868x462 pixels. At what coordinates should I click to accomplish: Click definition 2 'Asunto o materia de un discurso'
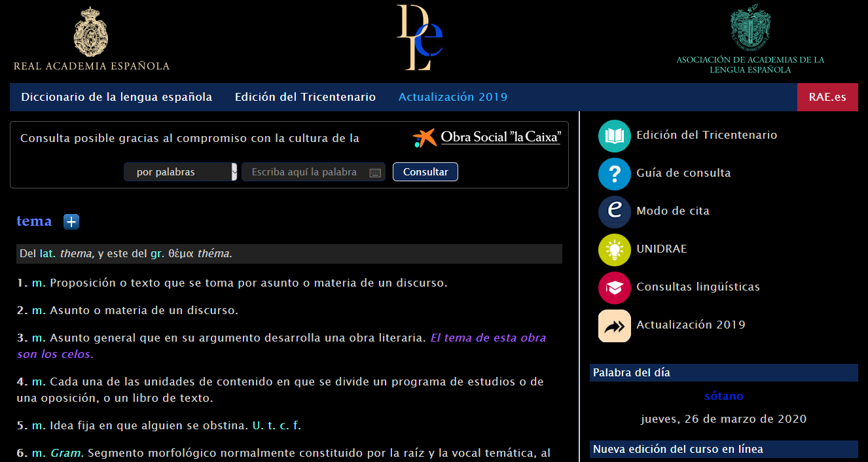click(144, 311)
